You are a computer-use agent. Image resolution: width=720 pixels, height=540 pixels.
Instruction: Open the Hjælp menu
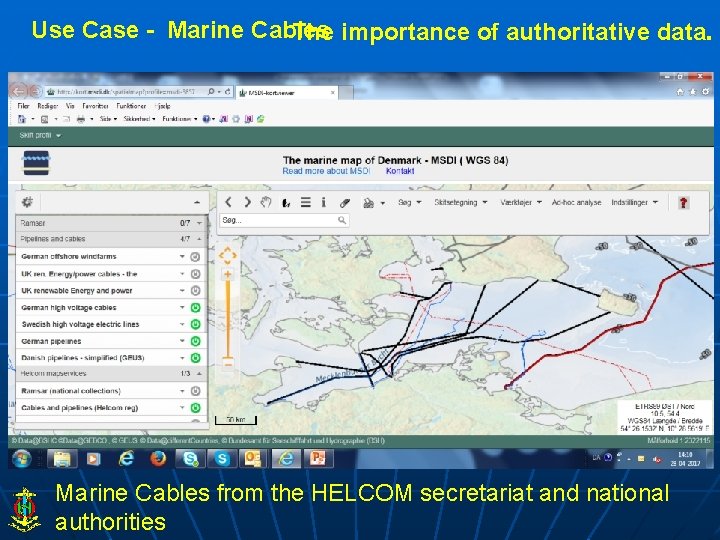click(x=163, y=106)
